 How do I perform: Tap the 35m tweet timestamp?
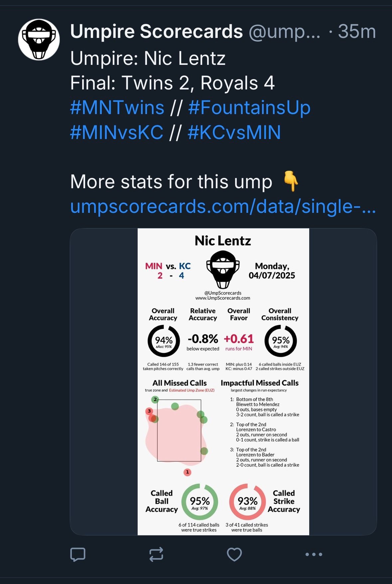coord(357,32)
